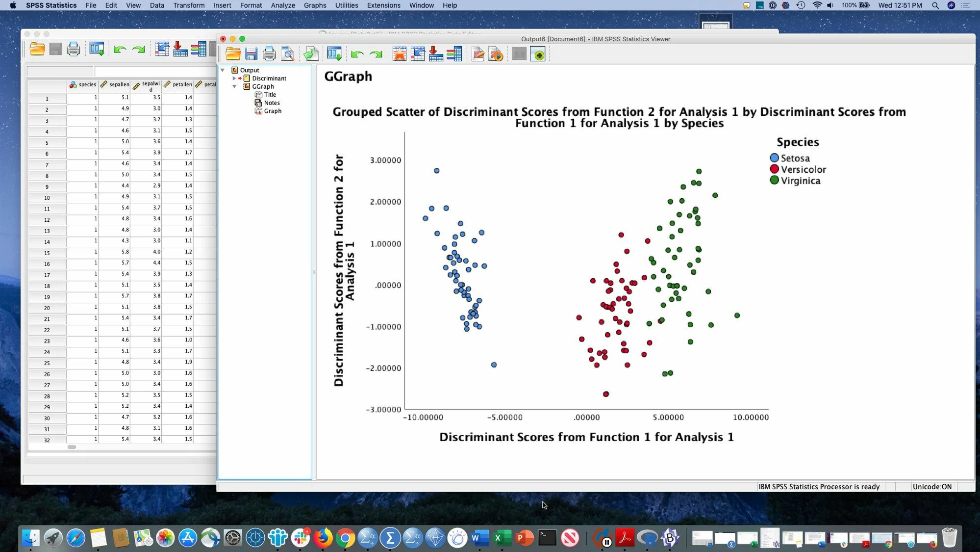Image resolution: width=980 pixels, height=552 pixels.
Task: Go to the Data Editor using the toolbar icon
Action: point(334,54)
